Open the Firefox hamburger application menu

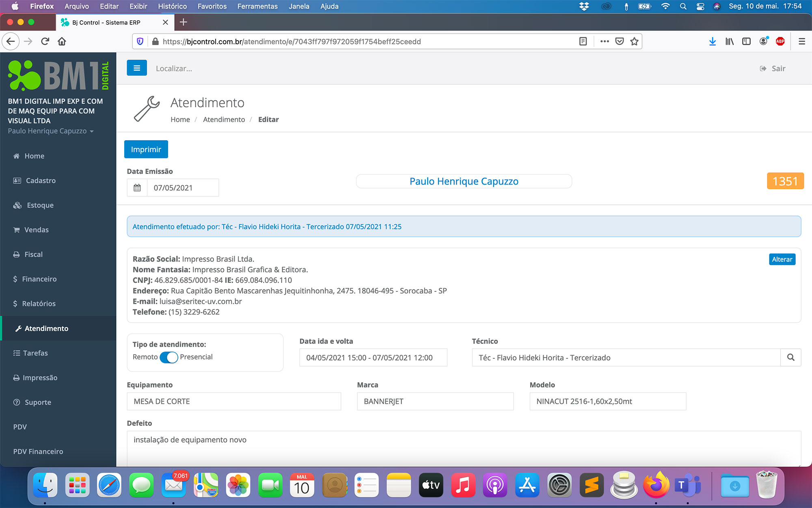[x=801, y=41]
